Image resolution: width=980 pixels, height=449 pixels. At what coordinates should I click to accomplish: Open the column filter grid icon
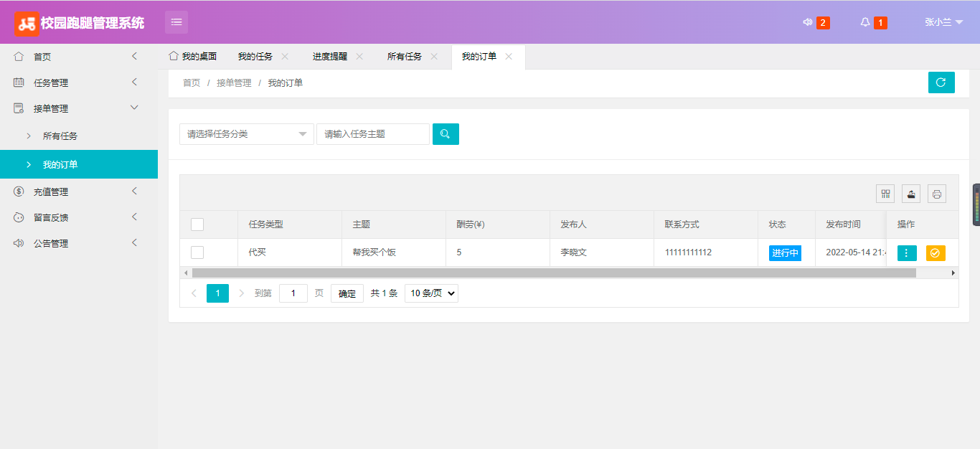pyautogui.click(x=885, y=194)
